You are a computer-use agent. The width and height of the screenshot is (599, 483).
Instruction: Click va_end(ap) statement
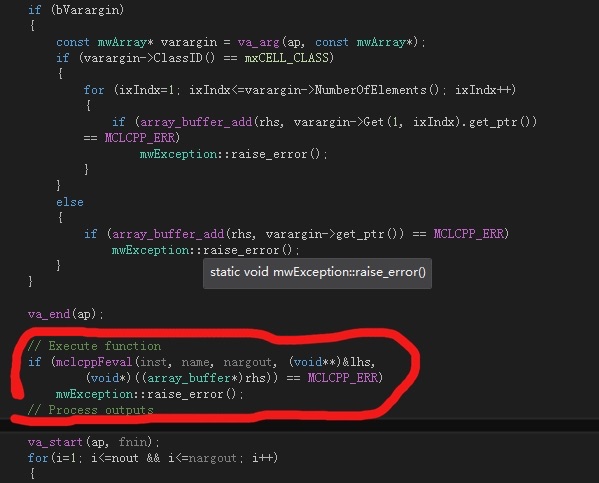65,314
